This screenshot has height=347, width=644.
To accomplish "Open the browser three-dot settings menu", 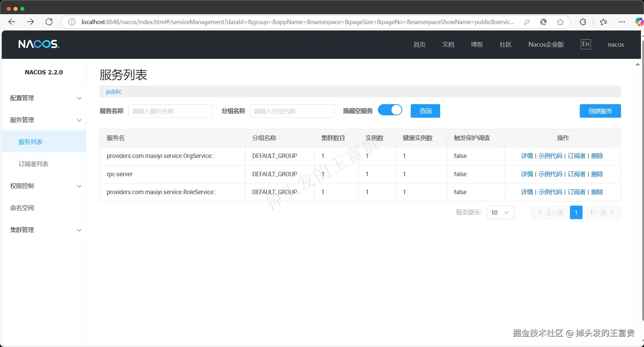I will coord(622,22).
